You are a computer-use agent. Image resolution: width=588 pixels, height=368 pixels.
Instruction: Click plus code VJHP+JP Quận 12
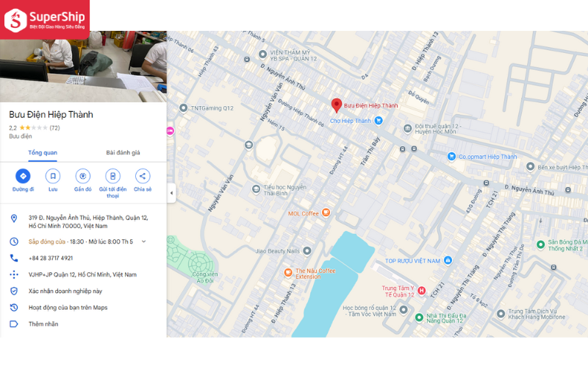[x=82, y=275]
